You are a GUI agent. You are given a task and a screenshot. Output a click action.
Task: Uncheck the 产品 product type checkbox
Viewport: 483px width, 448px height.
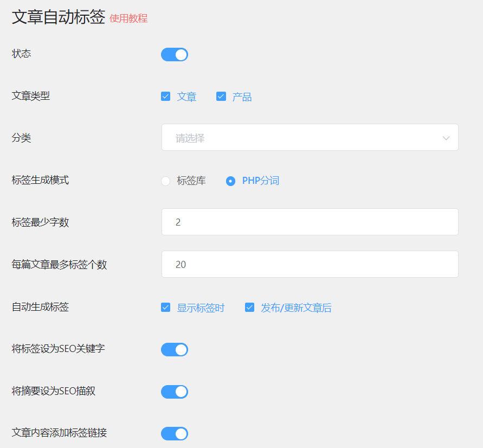tap(221, 97)
